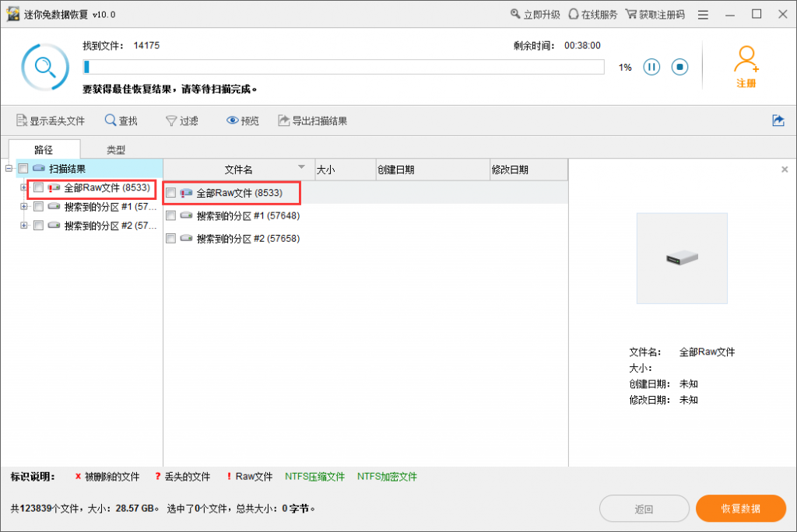Image resolution: width=797 pixels, height=532 pixels.
Task: Click Raw文件 legend entry
Action: click(x=250, y=477)
